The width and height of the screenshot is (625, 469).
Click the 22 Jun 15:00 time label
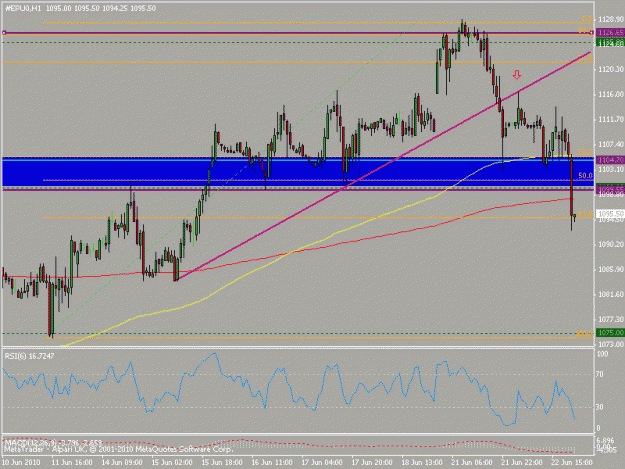pyautogui.click(x=572, y=462)
